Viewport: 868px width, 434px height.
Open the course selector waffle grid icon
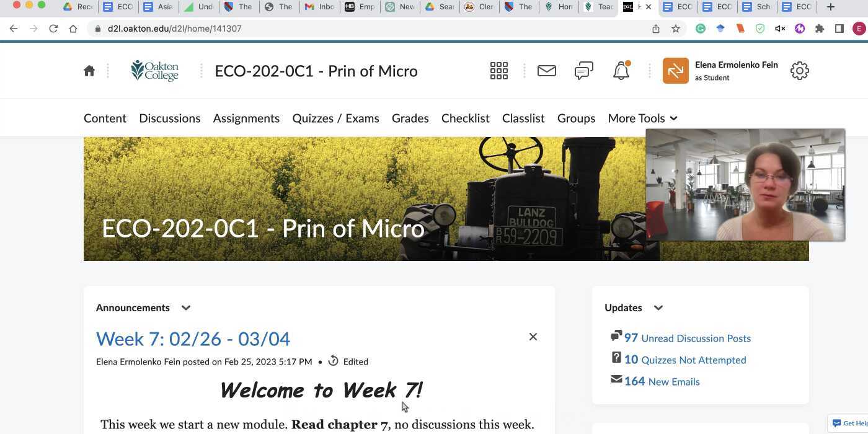498,70
